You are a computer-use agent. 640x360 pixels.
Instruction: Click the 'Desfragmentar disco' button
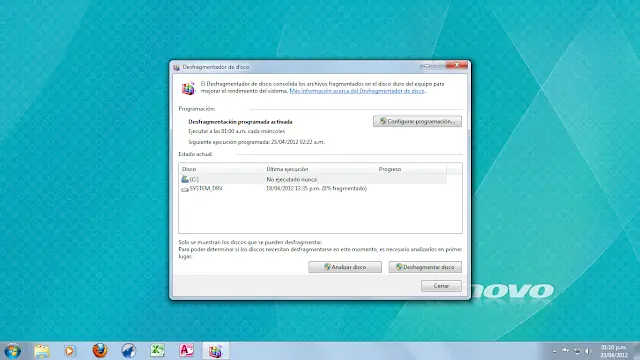pos(425,267)
